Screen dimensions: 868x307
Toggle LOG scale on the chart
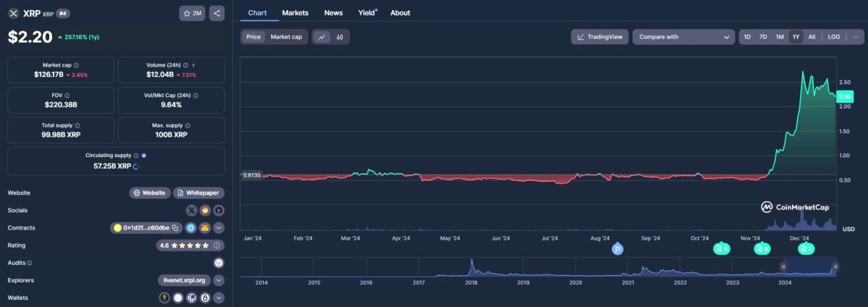(833, 37)
